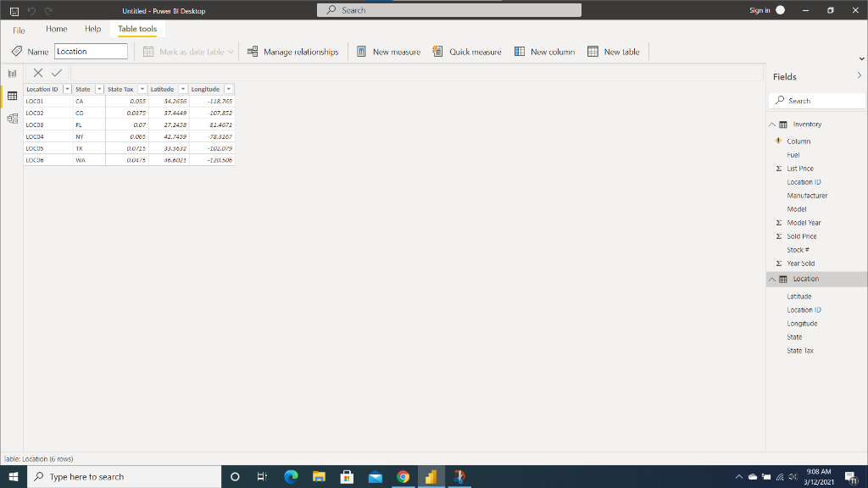Open File Explorer from taskbar
This screenshot has width=868, height=488.
coord(319,476)
